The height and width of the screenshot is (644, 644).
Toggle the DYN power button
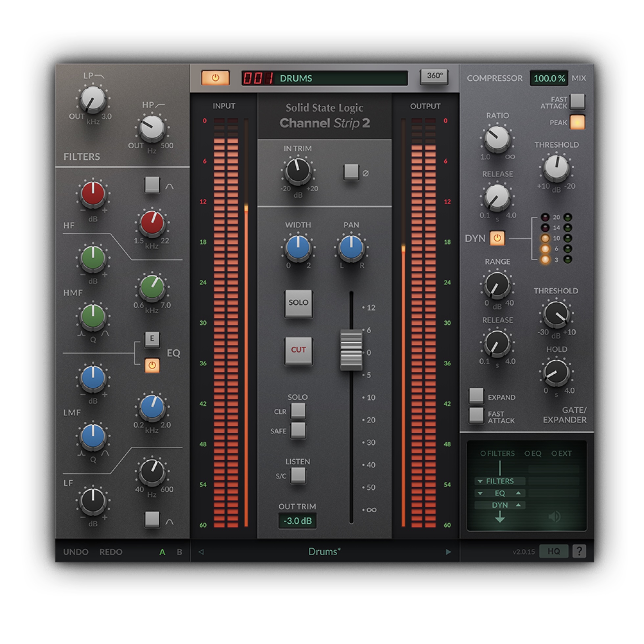coord(497,238)
